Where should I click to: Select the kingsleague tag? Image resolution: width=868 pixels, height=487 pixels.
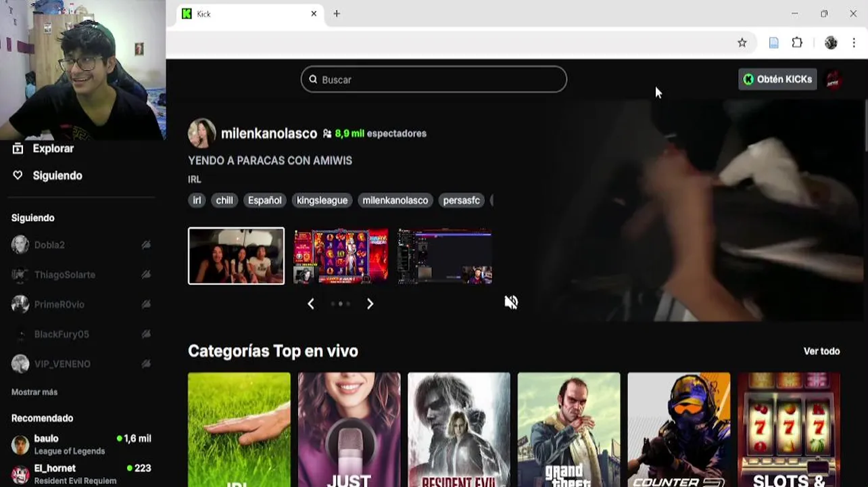(x=322, y=200)
